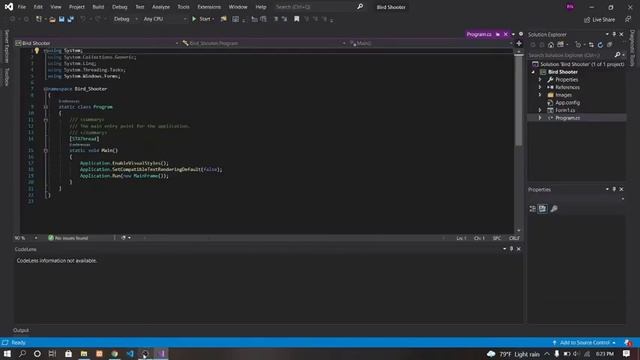The height and width of the screenshot is (360, 640).
Task: Click the Save All icon in the toolbar
Action: tap(71, 19)
